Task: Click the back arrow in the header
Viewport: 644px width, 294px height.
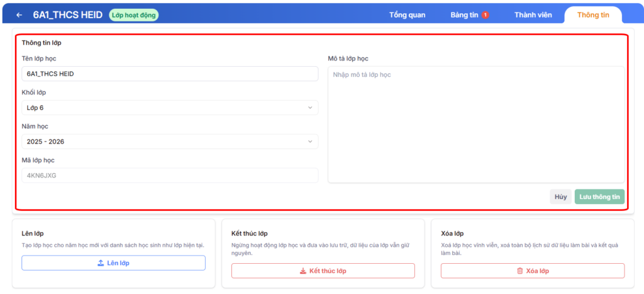Action: (x=19, y=14)
